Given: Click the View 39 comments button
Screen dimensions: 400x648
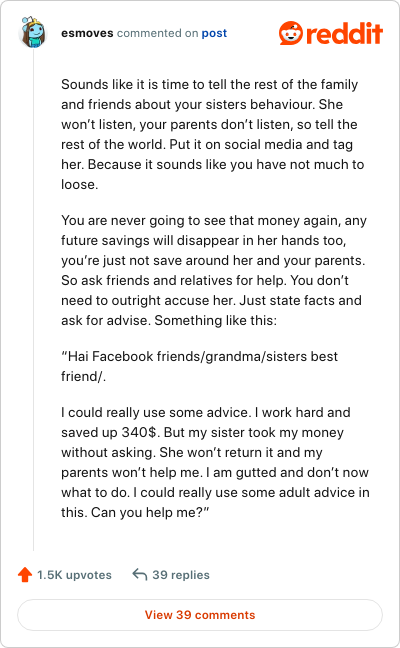Looking at the screenshot, I should 200,615.
